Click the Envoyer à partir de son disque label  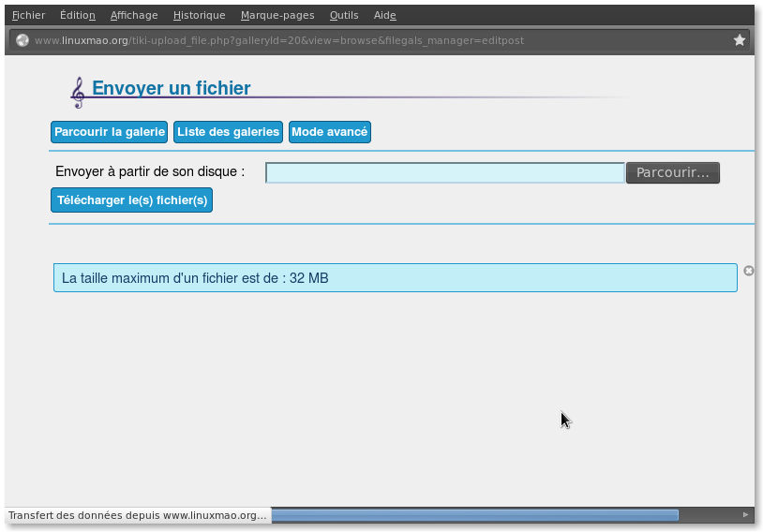click(150, 171)
